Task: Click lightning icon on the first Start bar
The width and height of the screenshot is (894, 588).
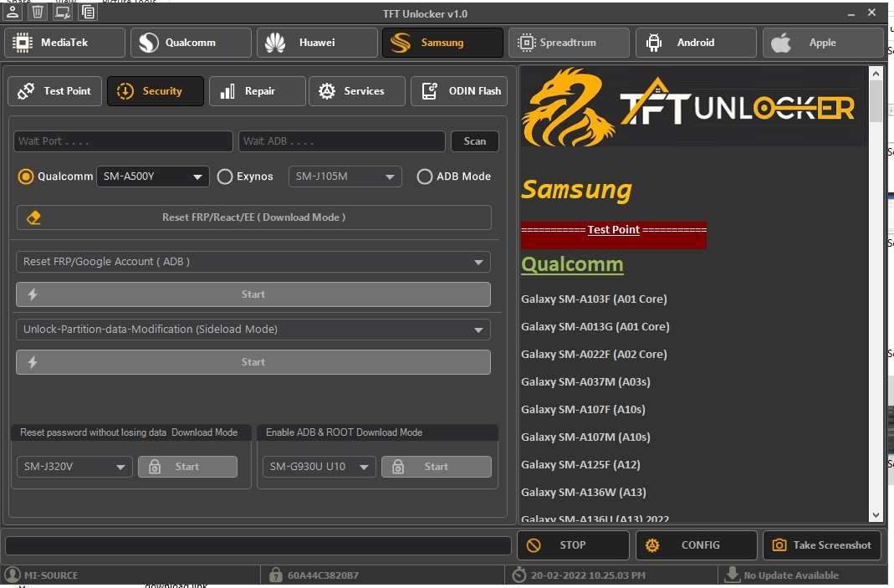Action: pyautogui.click(x=33, y=294)
